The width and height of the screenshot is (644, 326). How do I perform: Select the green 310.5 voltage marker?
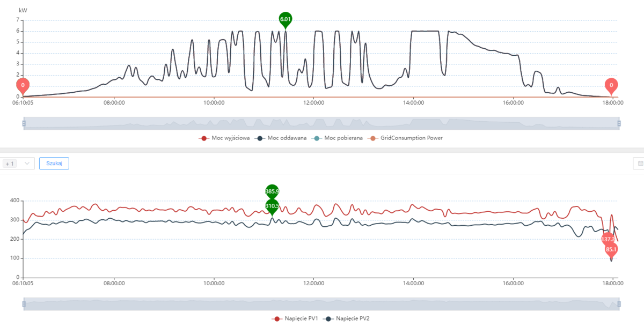273,205
